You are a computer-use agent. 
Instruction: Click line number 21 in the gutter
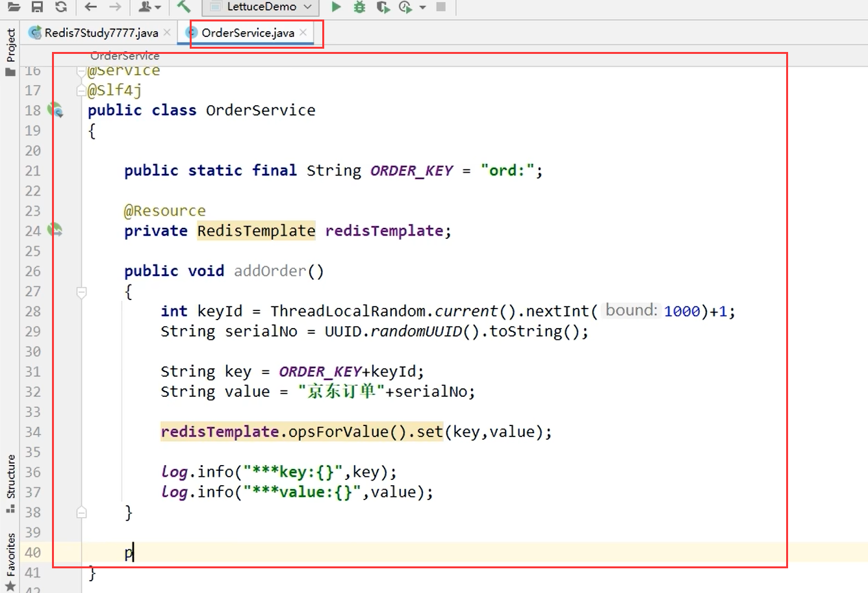click(32, 170)
